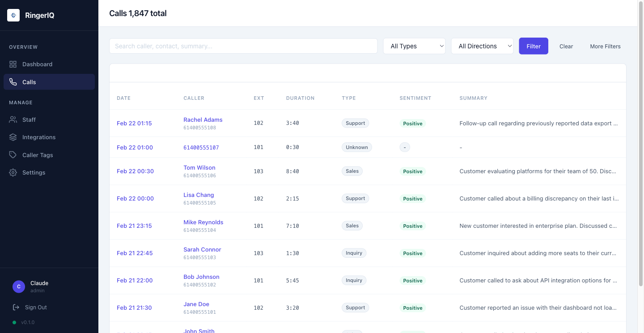Open the All Directions dropdown
Screen dimensions: 644x333
(x=482, y=46)
